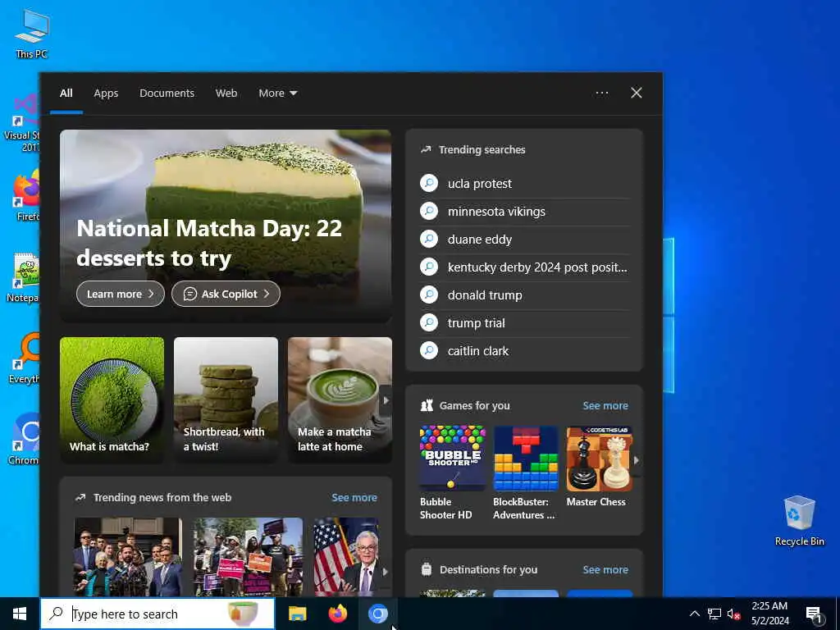
Task: Search trending term ucla protest
Action: [479, 183]
